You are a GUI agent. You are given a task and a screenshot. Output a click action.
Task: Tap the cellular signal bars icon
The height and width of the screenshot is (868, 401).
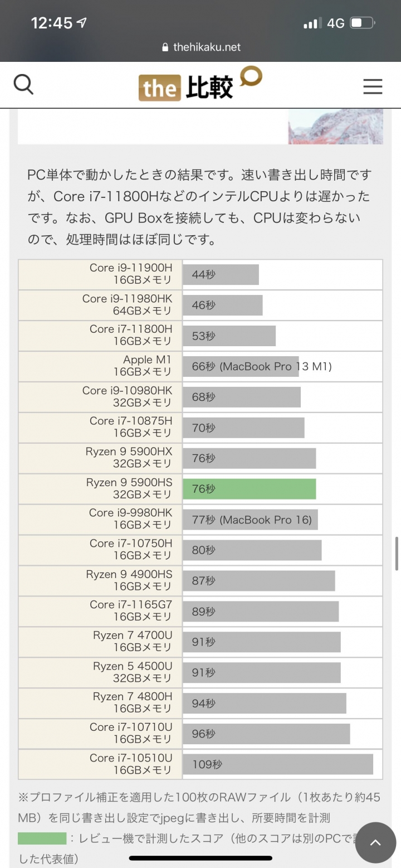(x=312, y=23)
